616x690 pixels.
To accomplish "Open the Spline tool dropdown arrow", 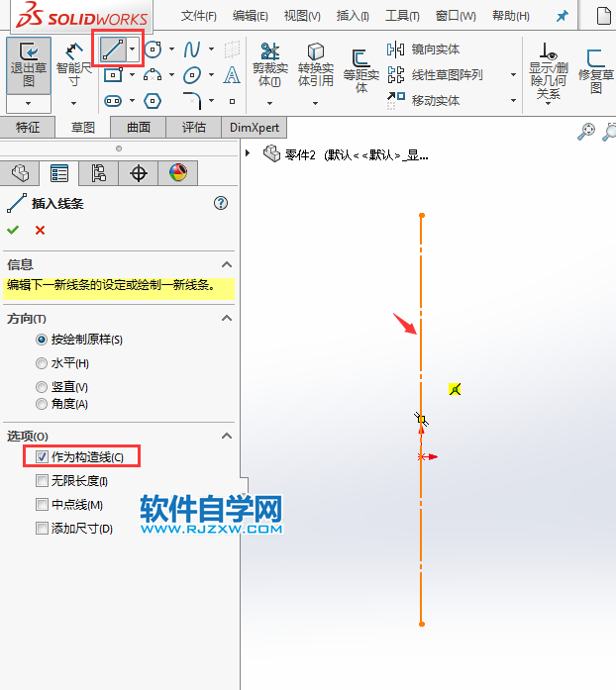I will click(x=211, y=49).
